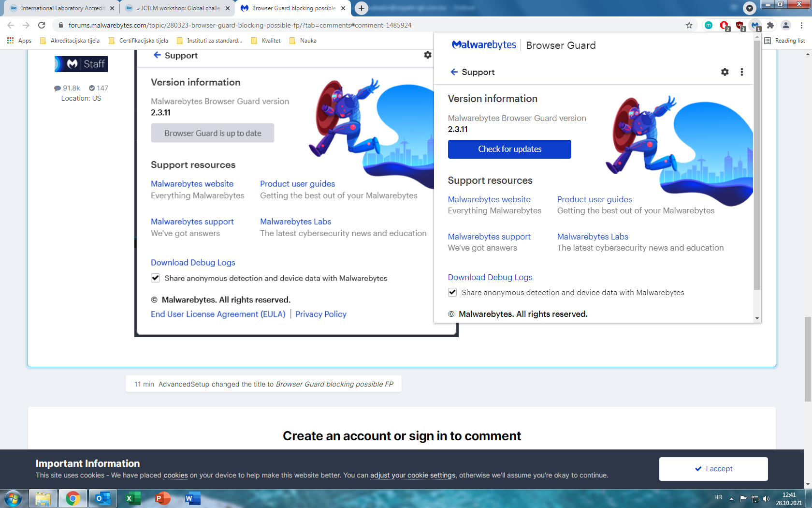
Task: Open Malwarebytes website link in the popup
Action: (x=489, y=199)
